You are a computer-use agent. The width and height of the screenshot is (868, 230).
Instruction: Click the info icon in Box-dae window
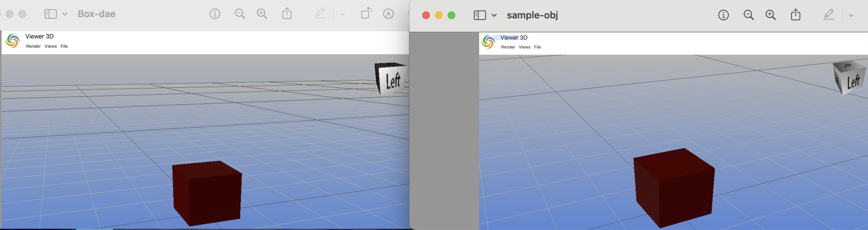(215, 14)
